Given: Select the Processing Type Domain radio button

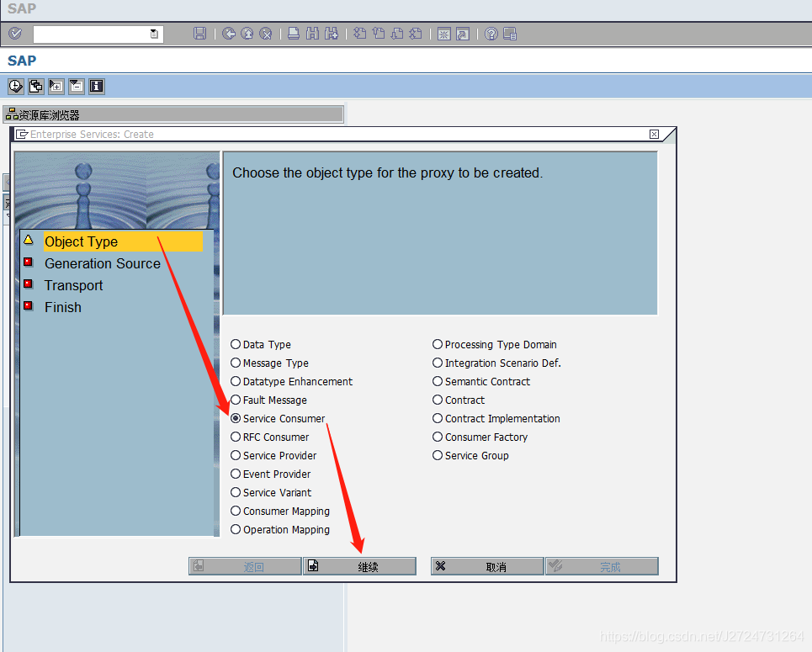Looking at the screenshot, I should point(438,344).
